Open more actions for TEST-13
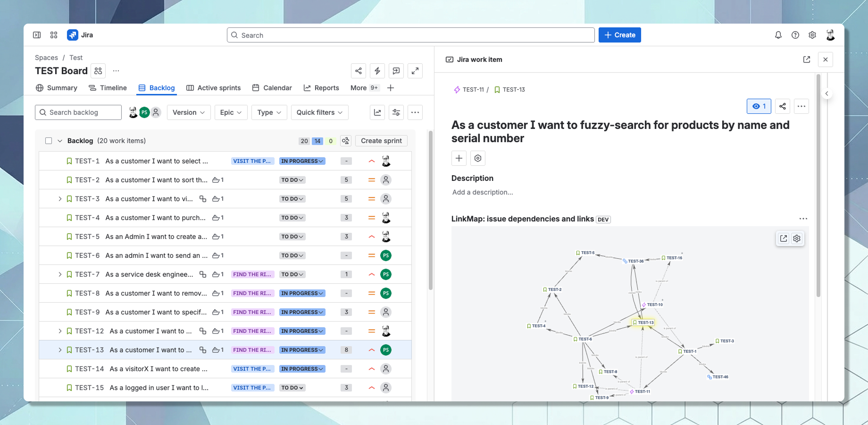This screenshot has width=868, height=425. pyautogui.click(x=801, y=106)
